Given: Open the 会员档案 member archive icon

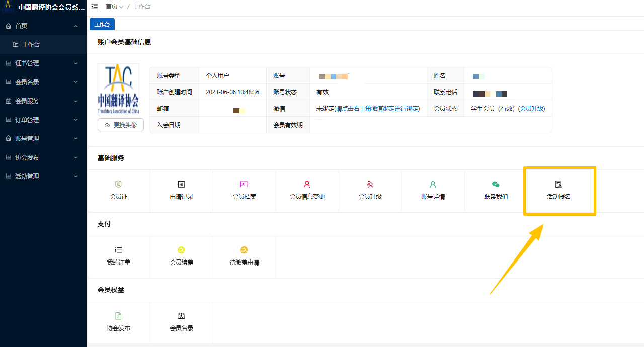Looking at the screenshot, I should (x=245, y=185).
